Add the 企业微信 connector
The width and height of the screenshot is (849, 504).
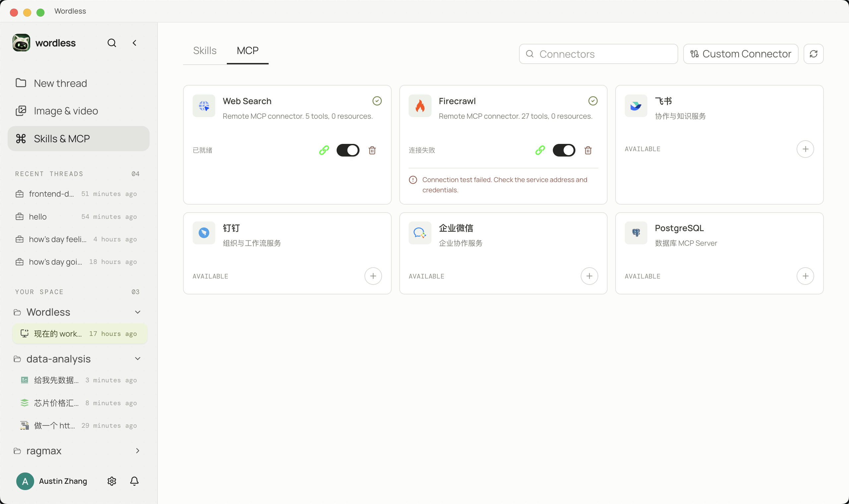pyautogui.click(x=589, y=276)
